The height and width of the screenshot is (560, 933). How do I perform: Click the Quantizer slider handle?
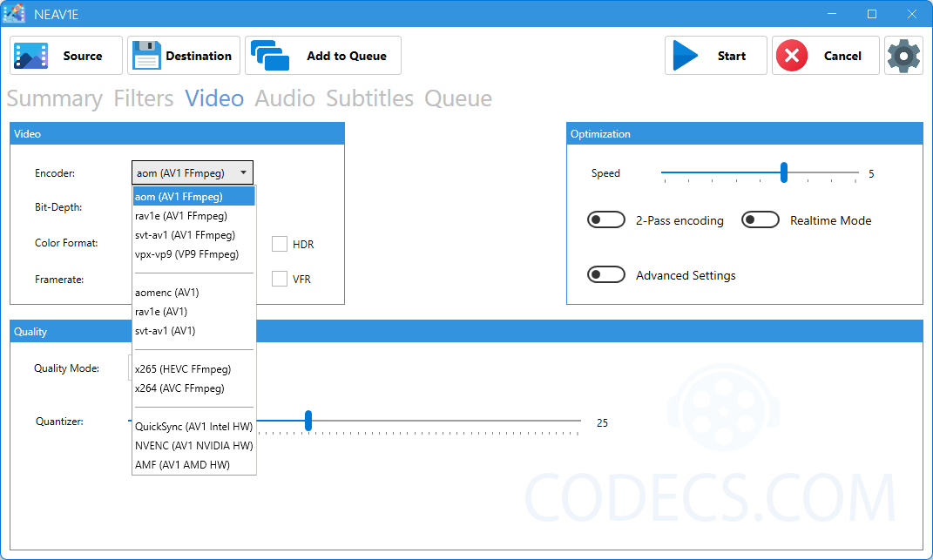pos(308,421)
